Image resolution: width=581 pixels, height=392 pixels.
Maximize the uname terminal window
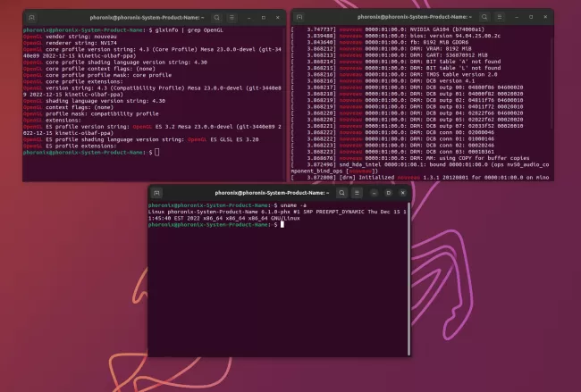click(x=394, y=191)
